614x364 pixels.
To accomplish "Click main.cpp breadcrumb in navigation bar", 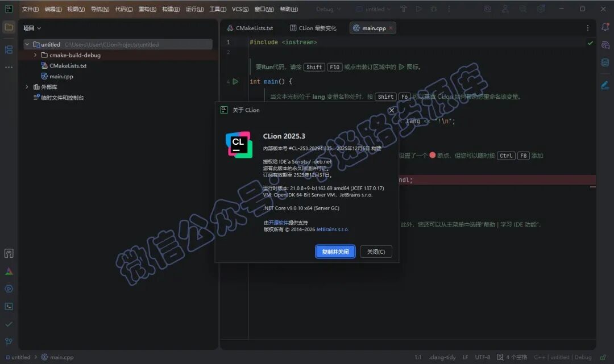I will pos(57,357).
